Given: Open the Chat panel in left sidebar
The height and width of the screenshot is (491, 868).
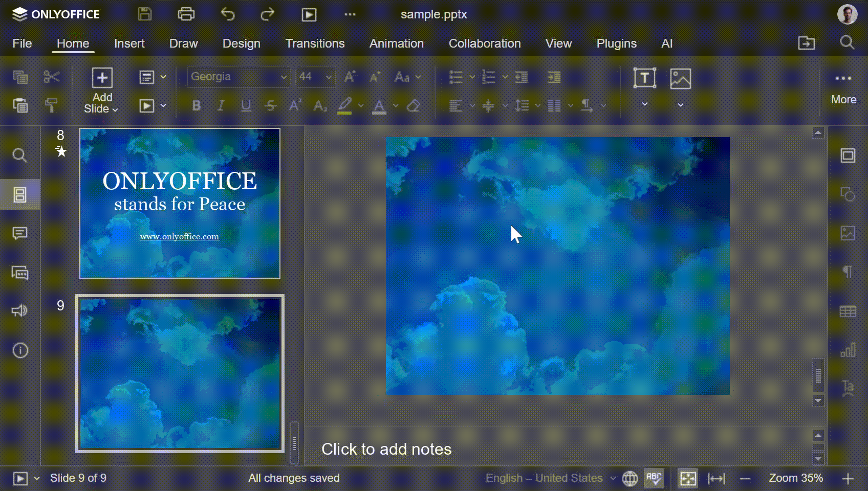Looking at the screenshot, I should [20, 273].
